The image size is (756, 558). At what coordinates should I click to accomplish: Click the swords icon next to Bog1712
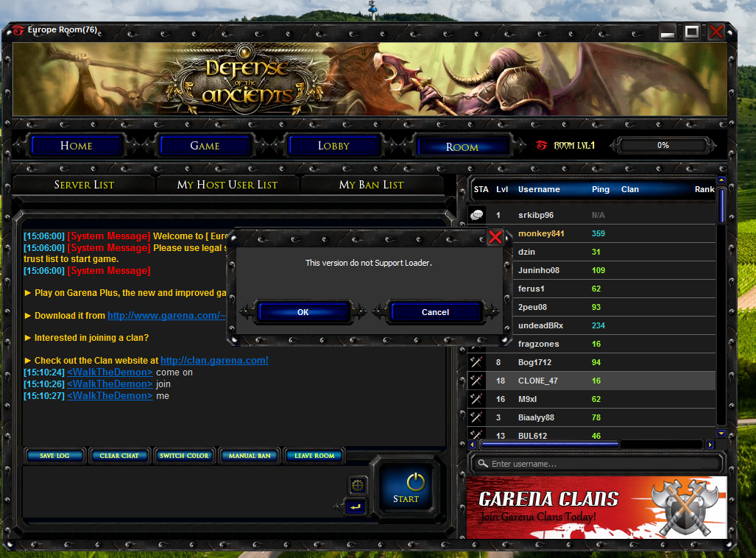click(476, 362)
